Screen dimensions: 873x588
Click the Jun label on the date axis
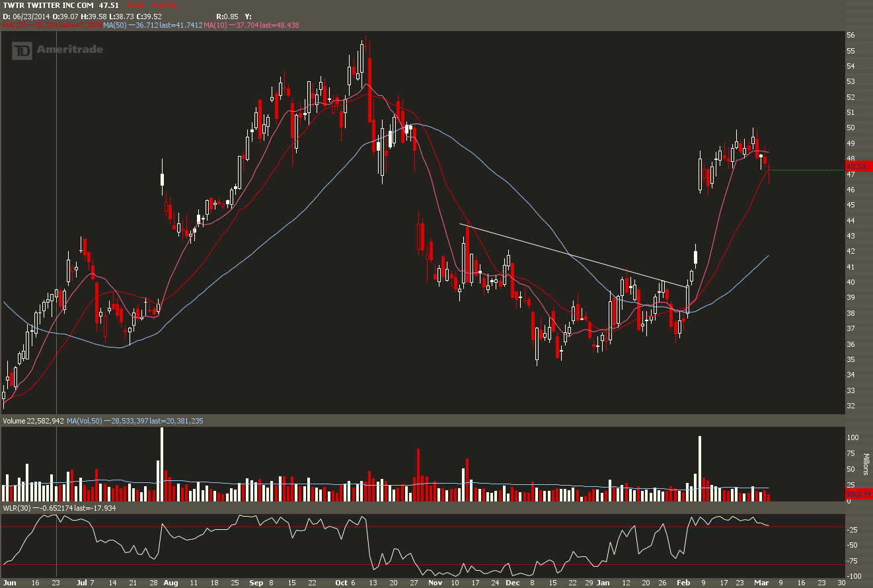[10, 583]
